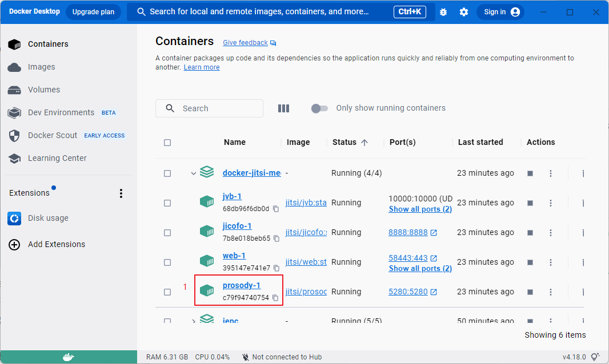This screenshot has height=364, width=609.
Task: Click the Sign in button
Action: point(500,12)
